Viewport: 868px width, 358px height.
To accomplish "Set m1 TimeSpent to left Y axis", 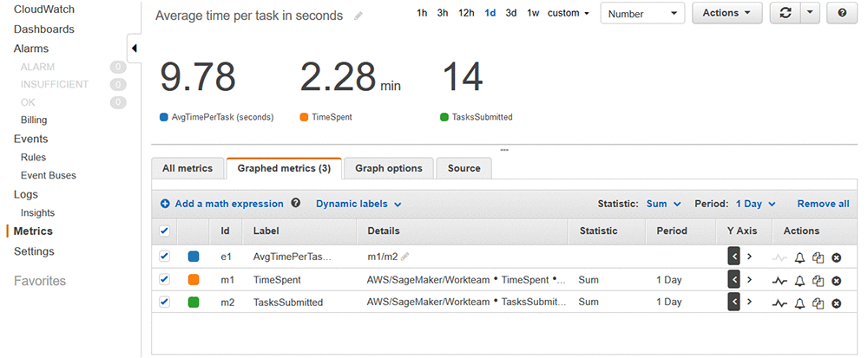I will click(734, 279).
